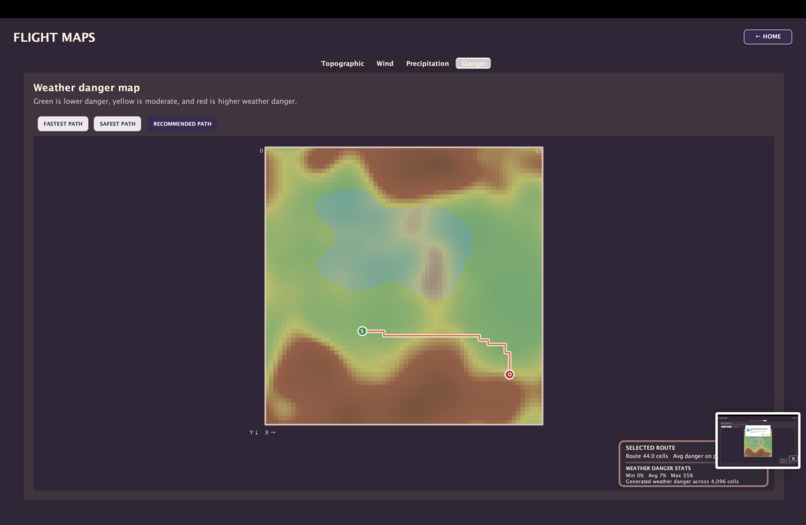Image resolution: width=806 pixels, height=525 pixels.
Task: Select the Precipitation tab
Action: (427, 63)
